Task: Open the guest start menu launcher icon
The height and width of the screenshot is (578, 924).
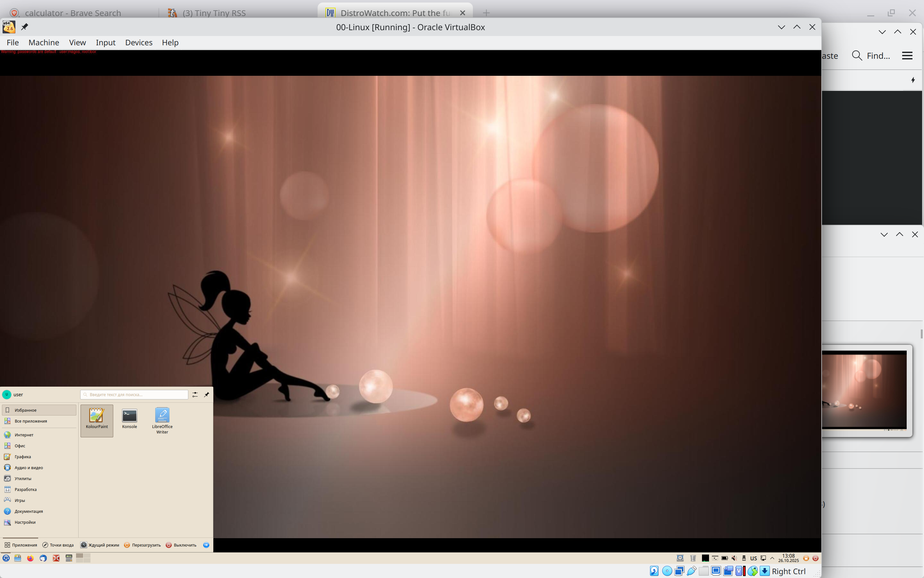Action: [6, 558]
